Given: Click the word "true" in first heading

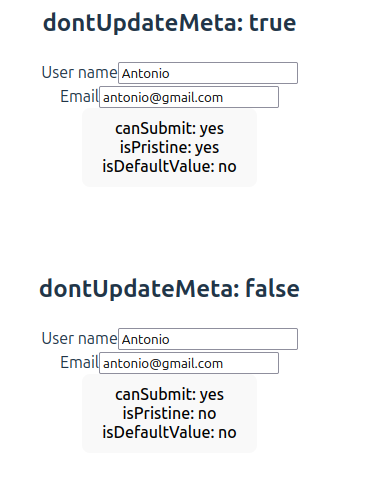Looking at the screenshot, I should (x=272, y=23).
